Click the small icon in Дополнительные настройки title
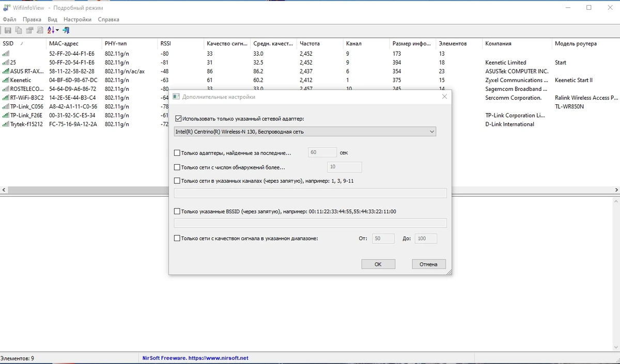The image size is (620, 364). [176, 97]
